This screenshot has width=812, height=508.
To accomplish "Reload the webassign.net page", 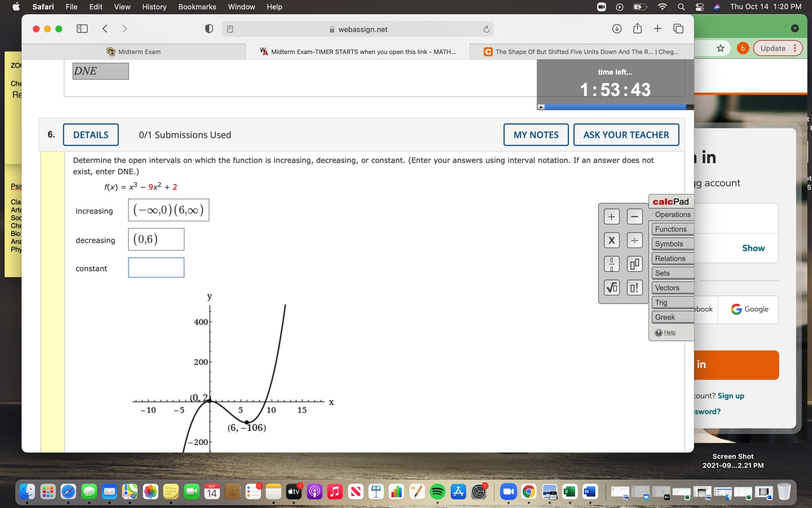I will coord(486,29).
